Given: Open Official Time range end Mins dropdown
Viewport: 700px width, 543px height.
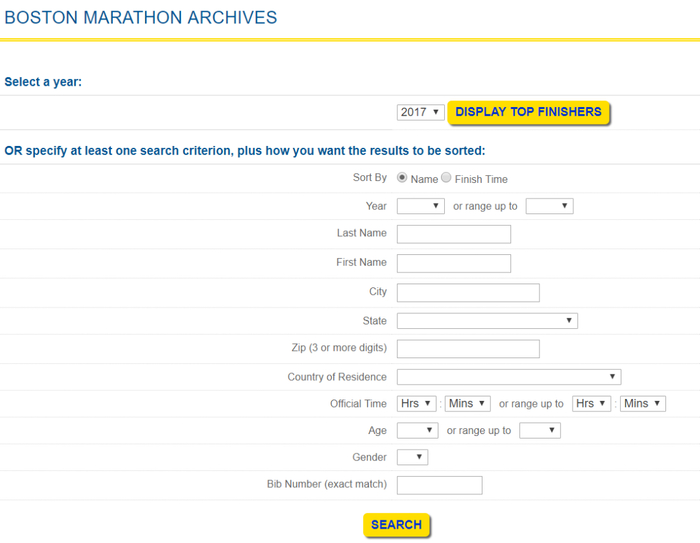Looking at the screenshot, I should tap(642, 404).
